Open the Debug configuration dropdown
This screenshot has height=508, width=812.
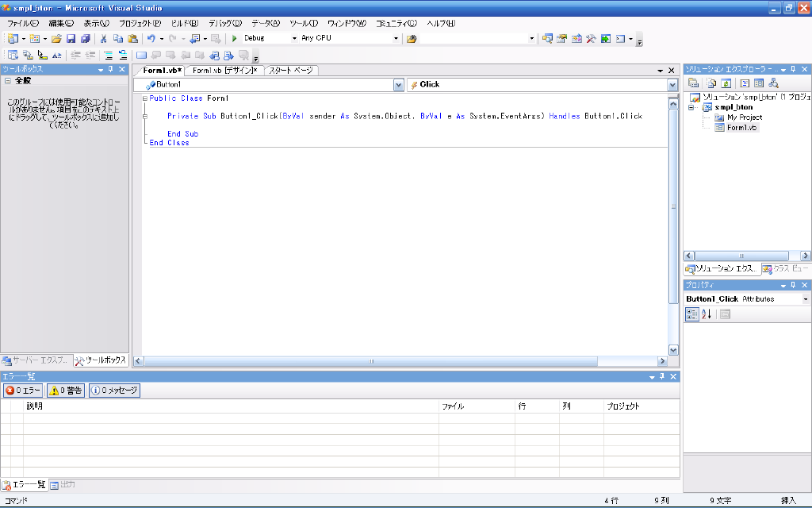[x=294, y=38]
